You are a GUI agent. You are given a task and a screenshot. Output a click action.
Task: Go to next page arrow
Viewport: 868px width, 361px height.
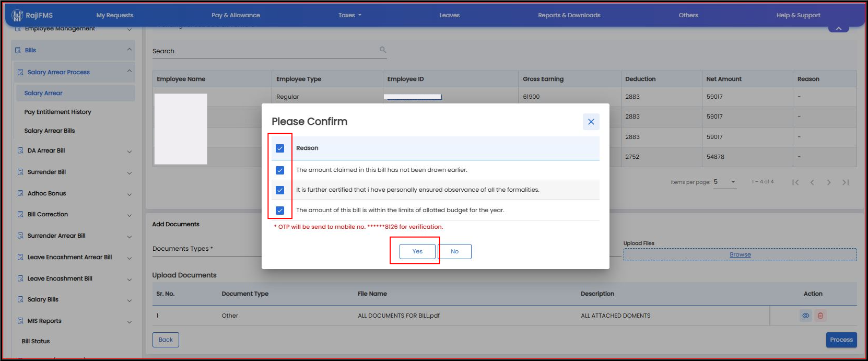click(829, 182)
